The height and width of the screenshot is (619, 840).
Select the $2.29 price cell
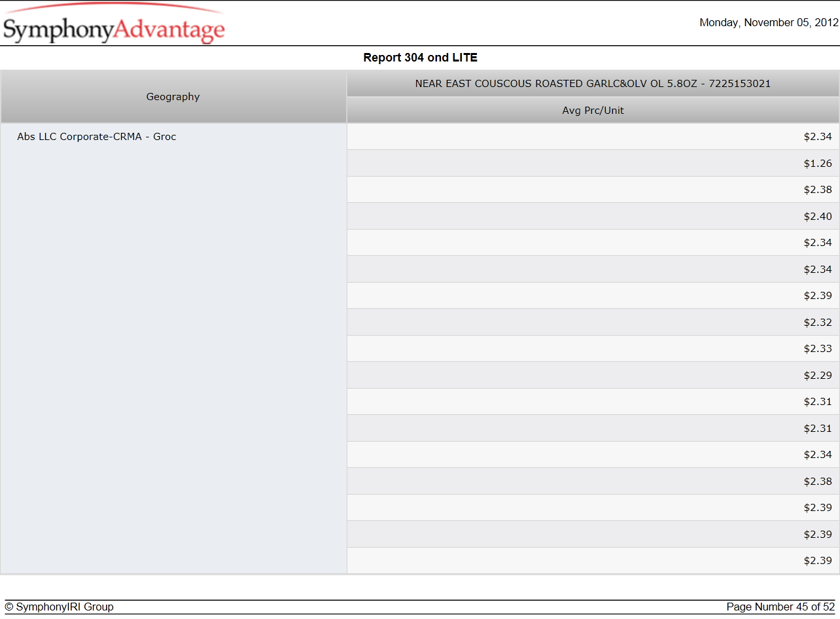click(593, 376)
